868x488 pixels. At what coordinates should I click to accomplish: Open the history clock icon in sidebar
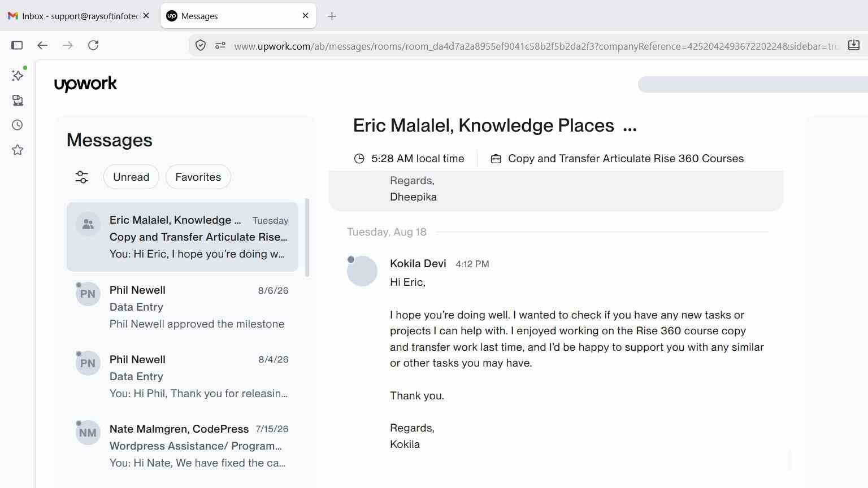click(18, 125)
